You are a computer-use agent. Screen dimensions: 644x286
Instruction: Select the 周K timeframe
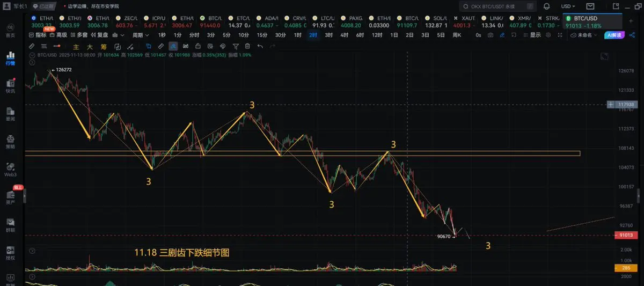(457, 35)
